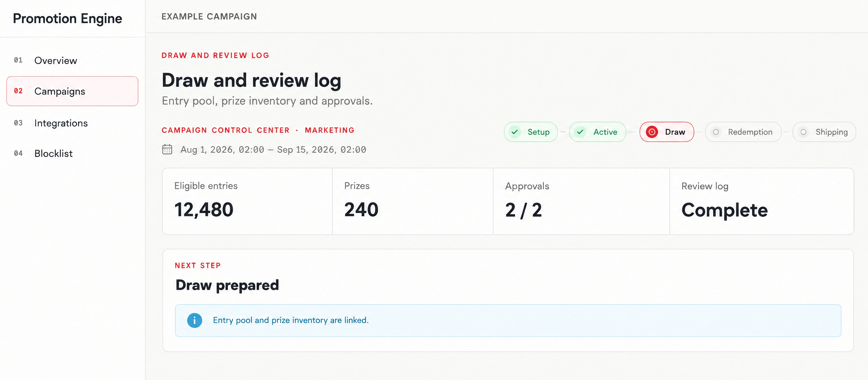This screenshot has height=380, width=868.
Task: Click the Example Campaign header breadcrumb
Action: click(x=209, y=17)
